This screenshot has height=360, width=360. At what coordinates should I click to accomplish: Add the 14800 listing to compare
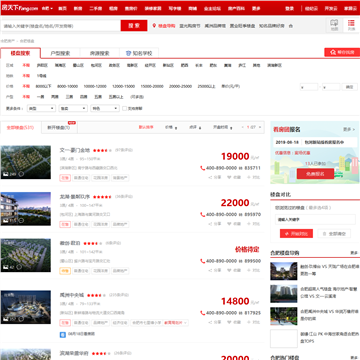(x=253, y=322)
